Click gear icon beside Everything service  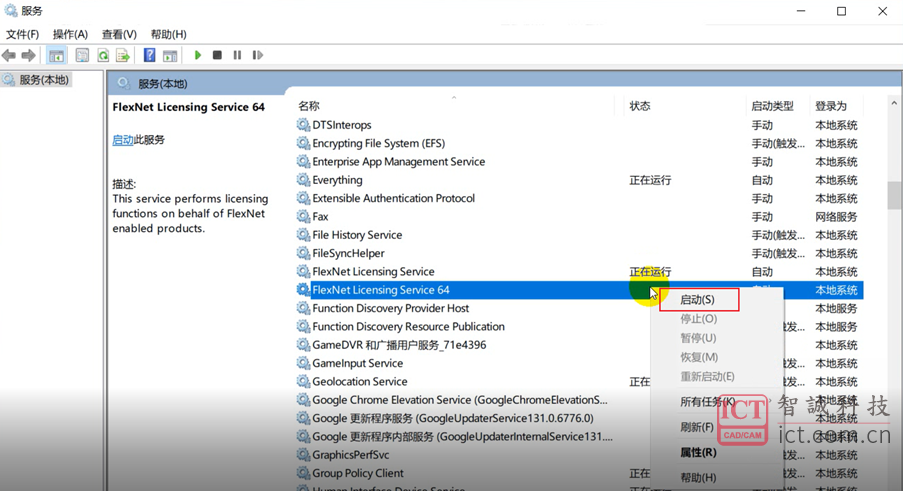click(303, 180)
